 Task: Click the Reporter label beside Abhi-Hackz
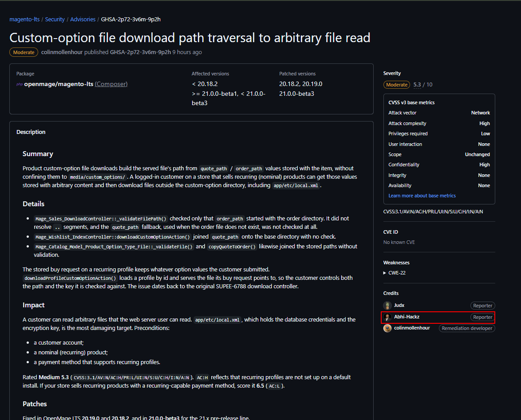tap(482, 317)
